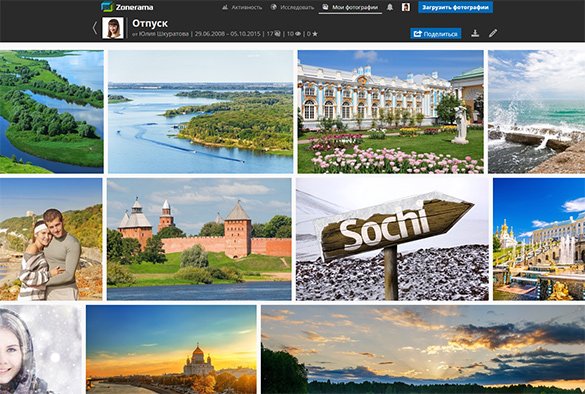585x394 pixels.
Task: Open the wide blue river islands photo
Action: (x=200, y=112)
